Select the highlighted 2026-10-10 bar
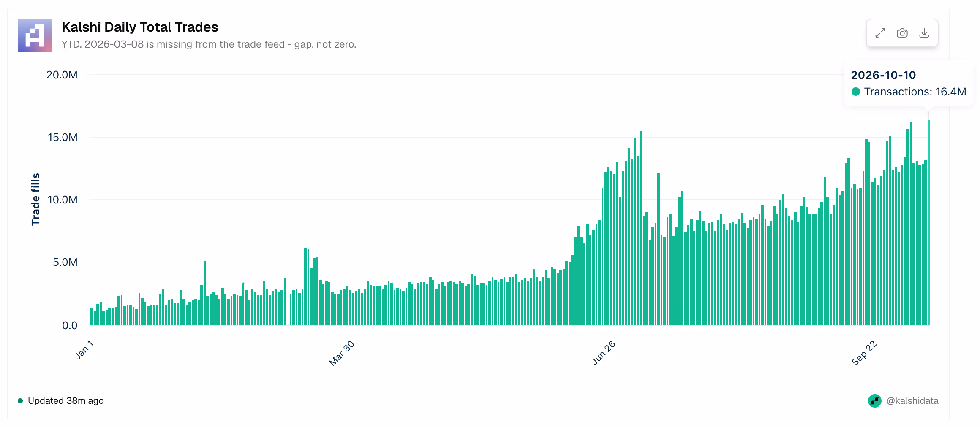980x427 pixels. 929,222
